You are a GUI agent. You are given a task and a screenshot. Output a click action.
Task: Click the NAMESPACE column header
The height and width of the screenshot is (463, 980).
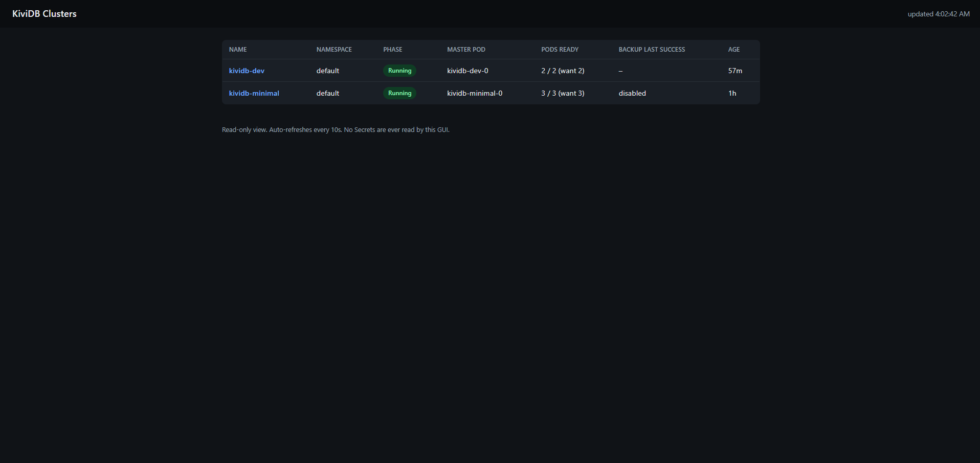pos(334,50)
